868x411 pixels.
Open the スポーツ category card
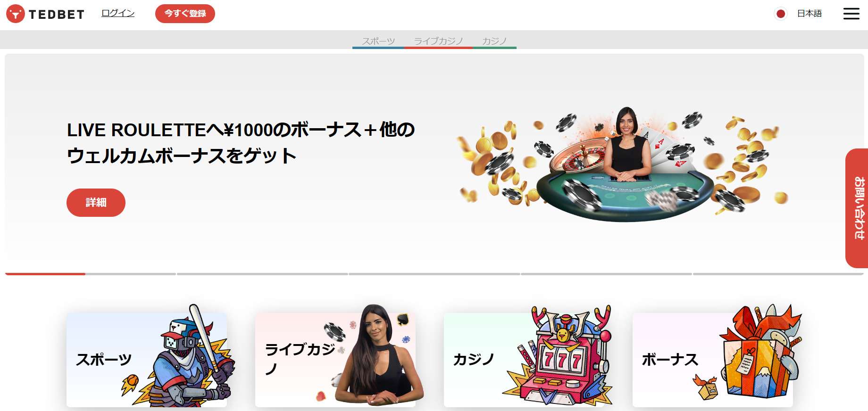point(147,360)
